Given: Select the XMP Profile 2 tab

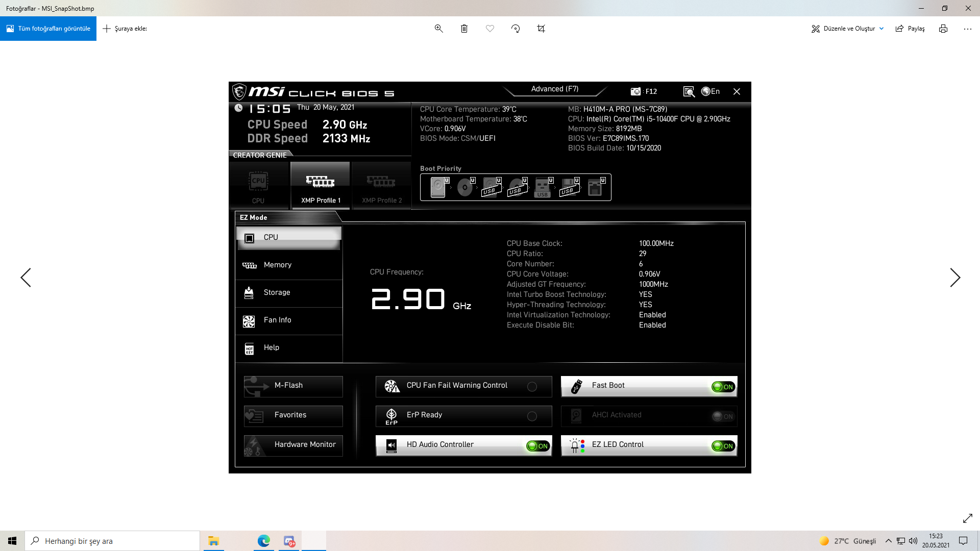Looking at the screenshot, I should click(382, 186).
